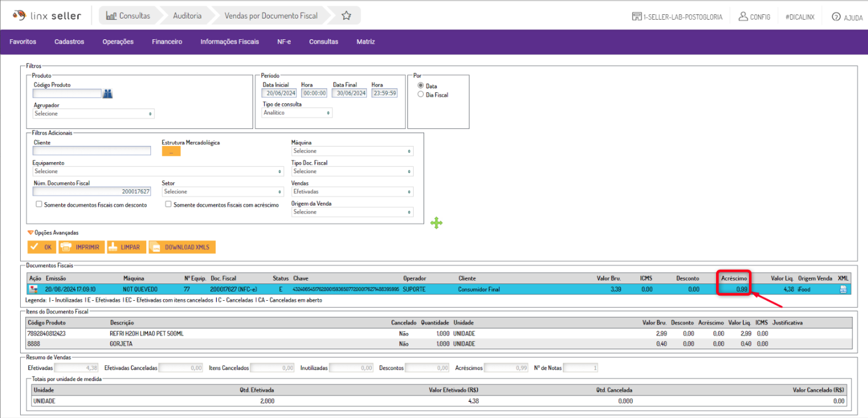
Task: Open the binoculars product search
Action: [x=107, y=94]
